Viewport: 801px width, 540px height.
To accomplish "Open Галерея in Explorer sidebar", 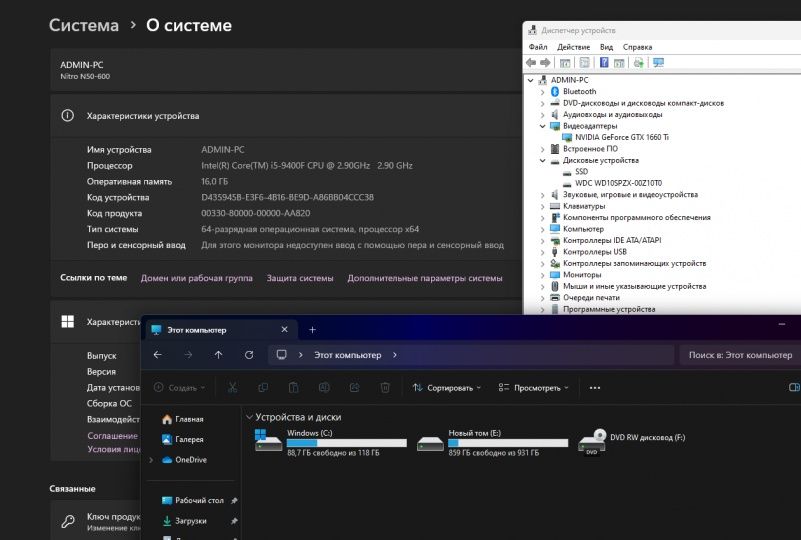I will click(x=182, y=439).
